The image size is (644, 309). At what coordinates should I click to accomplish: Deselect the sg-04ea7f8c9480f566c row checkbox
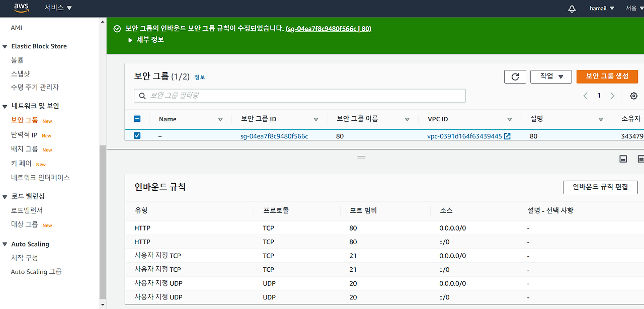tap(137, 135)
